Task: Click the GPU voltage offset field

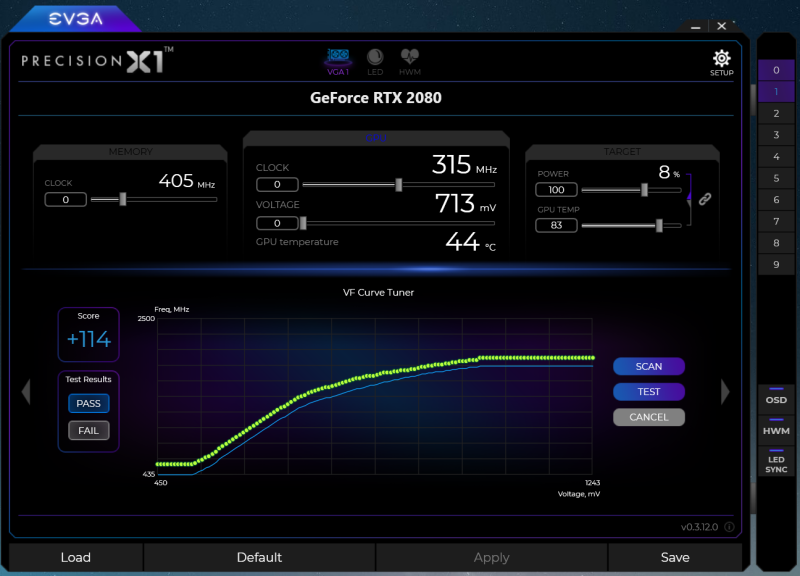Action: pos(277,223)
